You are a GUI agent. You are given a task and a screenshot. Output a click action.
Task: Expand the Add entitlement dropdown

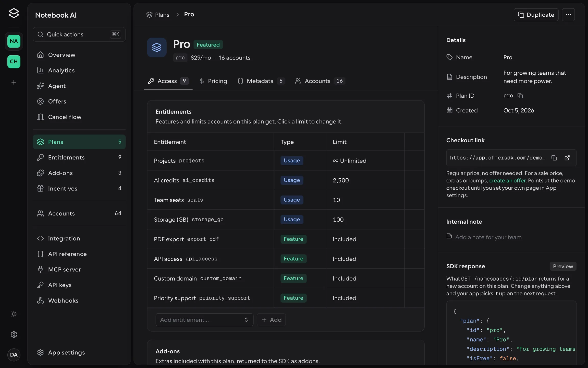pyautogui.click(x=204, y=320)
